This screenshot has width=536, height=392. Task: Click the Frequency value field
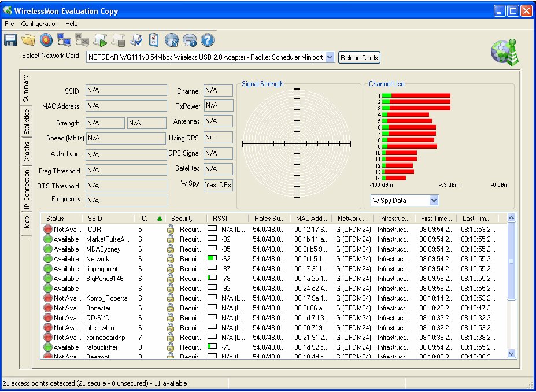point(126,201)
